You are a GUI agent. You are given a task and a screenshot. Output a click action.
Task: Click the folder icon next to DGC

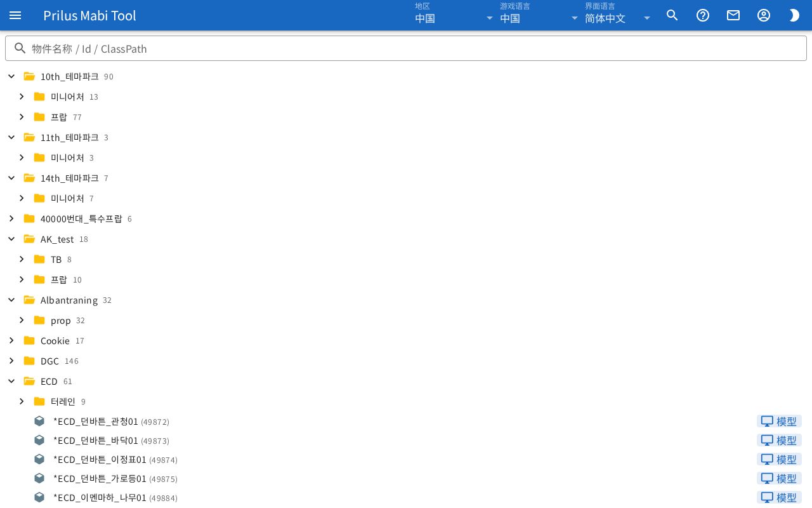[29, 361]
